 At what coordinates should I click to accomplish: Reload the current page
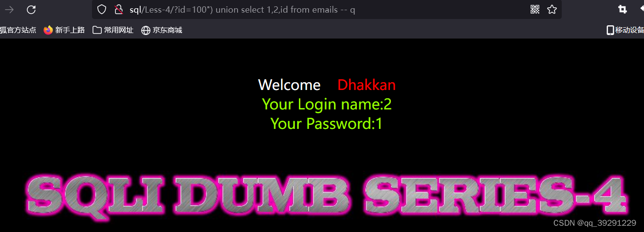coord(31,9)
